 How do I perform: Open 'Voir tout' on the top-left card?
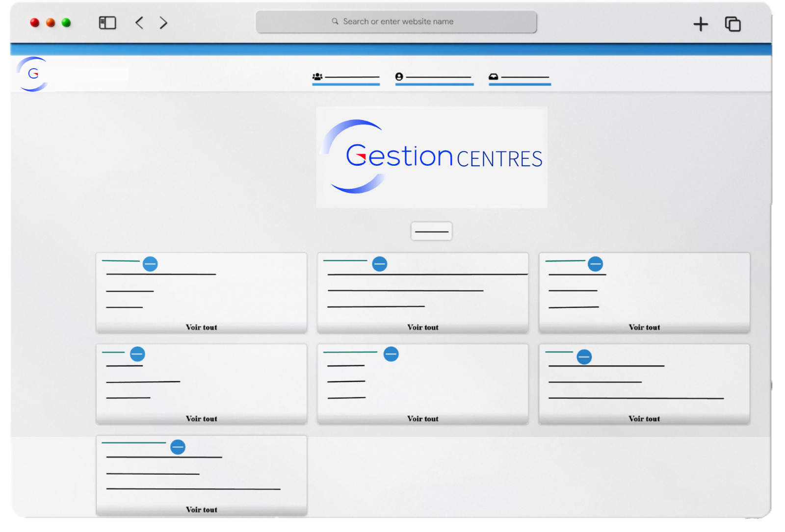click(201, 327)
